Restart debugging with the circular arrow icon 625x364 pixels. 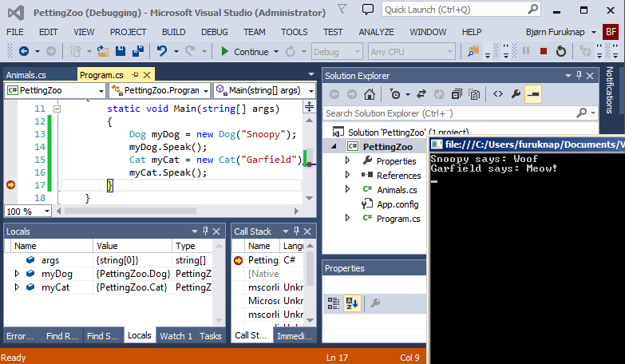[561, 51]
